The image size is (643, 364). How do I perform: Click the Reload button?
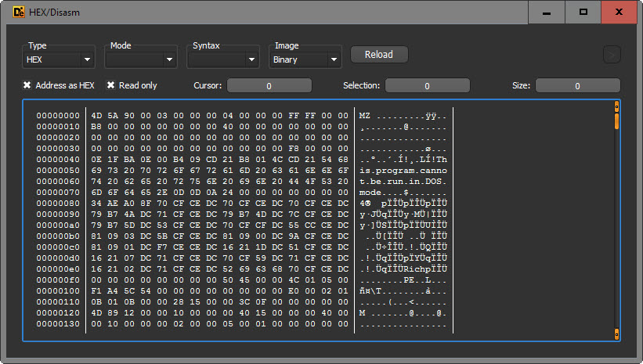(x=379, y=55)
